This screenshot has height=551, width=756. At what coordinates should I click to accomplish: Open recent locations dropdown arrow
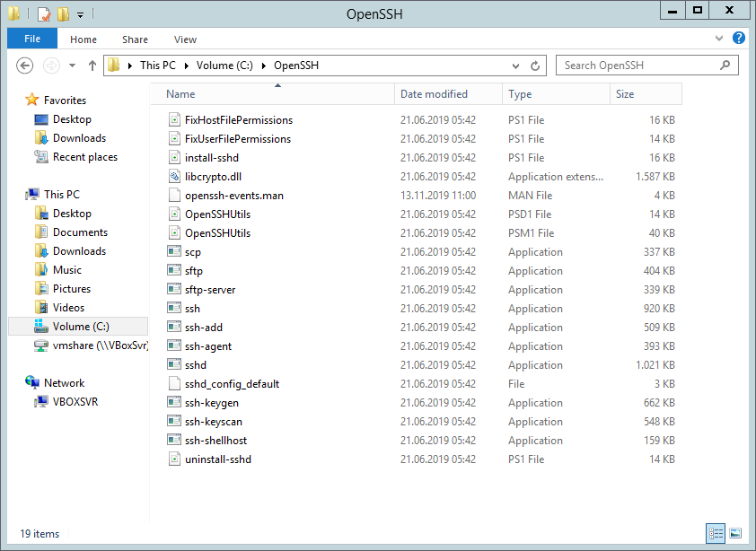tap(73, 66)
